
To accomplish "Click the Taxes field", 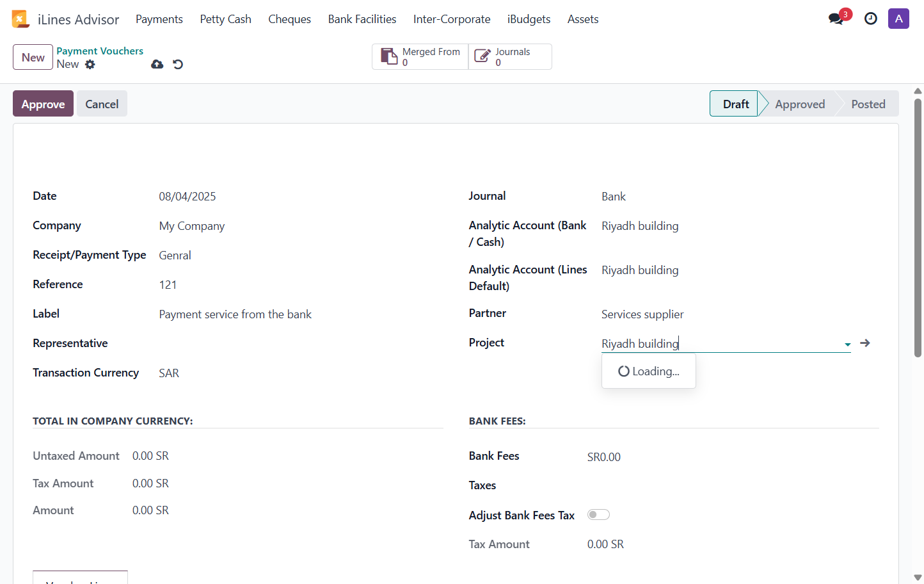I will click(733, 486).
